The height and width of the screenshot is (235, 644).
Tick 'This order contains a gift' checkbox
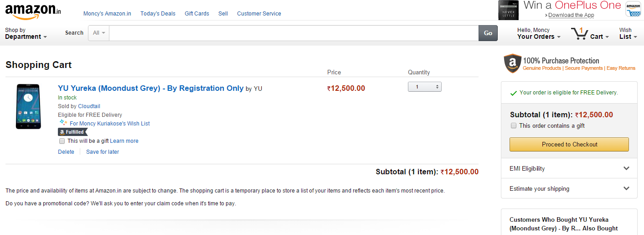tap(514, 125)
